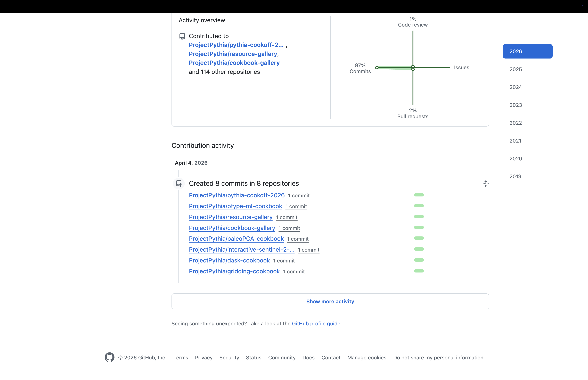This screenshot has height=380, width=588.
Task: Open ProjectPythia/gridding-cookbook repository link
Action: pos(234,271)
